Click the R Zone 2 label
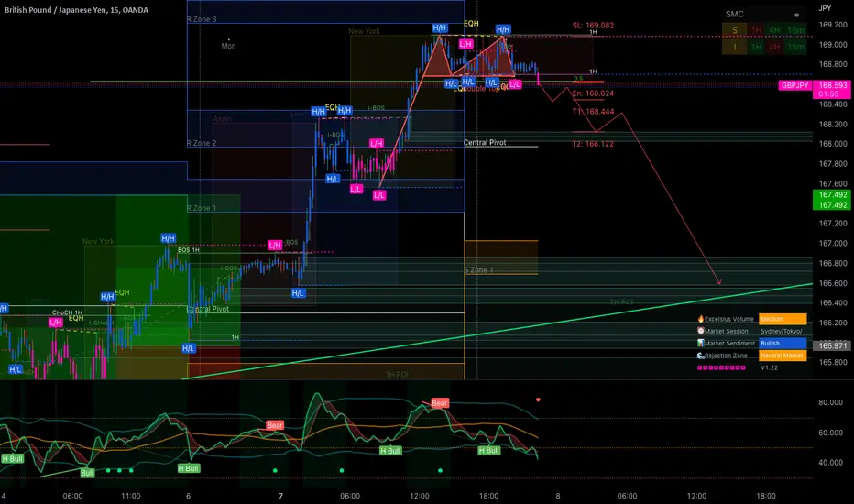 pyautogui.click(x=202, y=143)
